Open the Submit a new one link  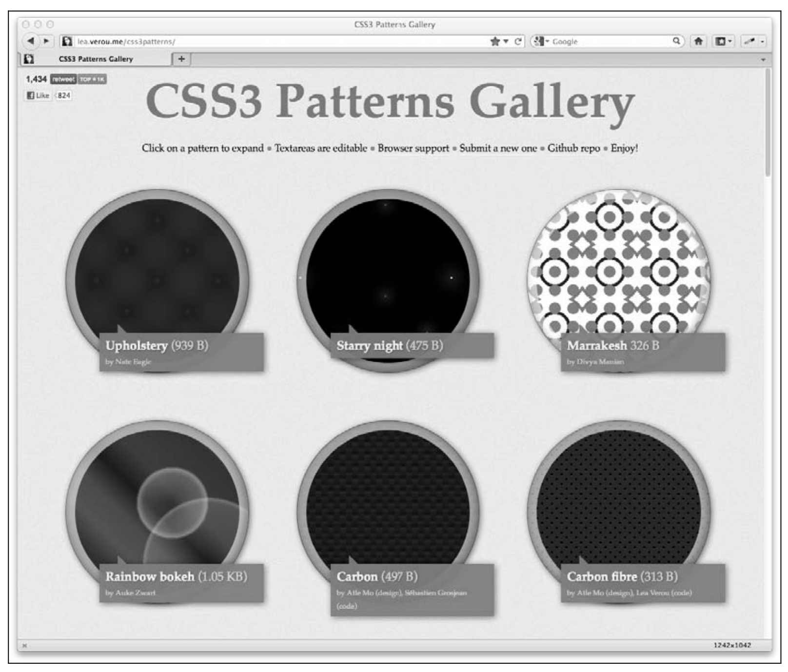coord(497,148)
